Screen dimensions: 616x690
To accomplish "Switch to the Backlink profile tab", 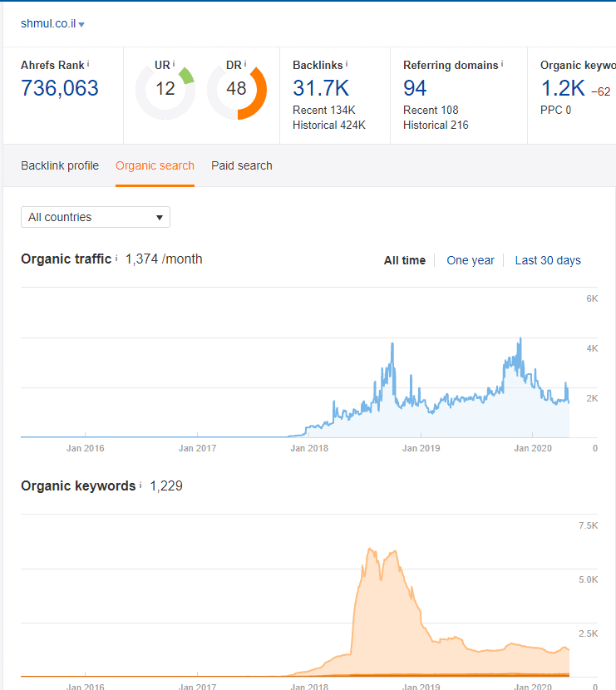I will [x=60, y=165].
